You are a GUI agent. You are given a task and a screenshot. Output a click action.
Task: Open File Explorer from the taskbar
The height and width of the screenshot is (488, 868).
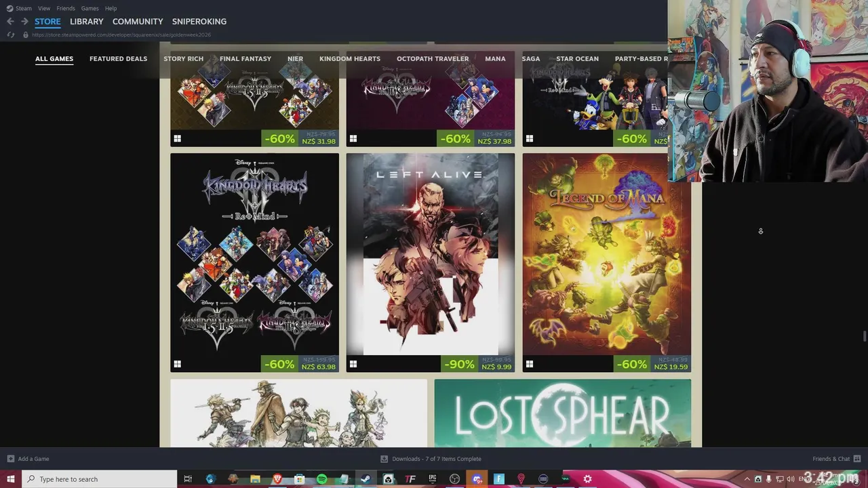point(255,479)
